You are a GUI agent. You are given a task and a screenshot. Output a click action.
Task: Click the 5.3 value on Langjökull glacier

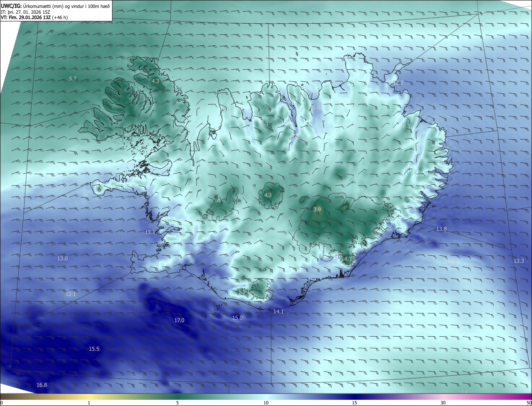(216, 198)
